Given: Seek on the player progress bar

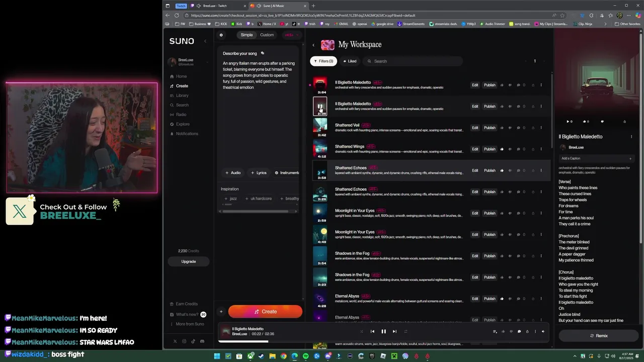Looking at the screenshot, I should click(x=383, y=341).
